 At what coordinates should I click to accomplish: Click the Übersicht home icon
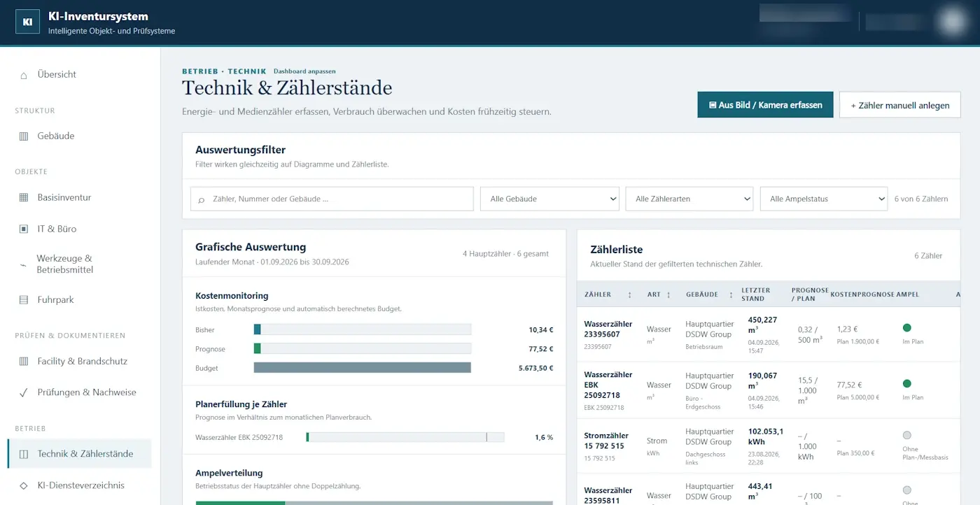coord(24,75)
